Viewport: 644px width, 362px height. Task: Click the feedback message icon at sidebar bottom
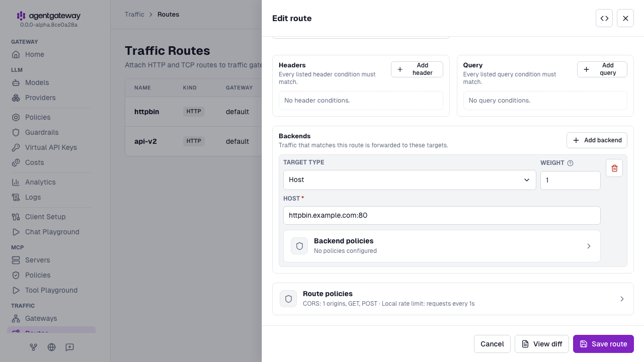pos(69,347)
